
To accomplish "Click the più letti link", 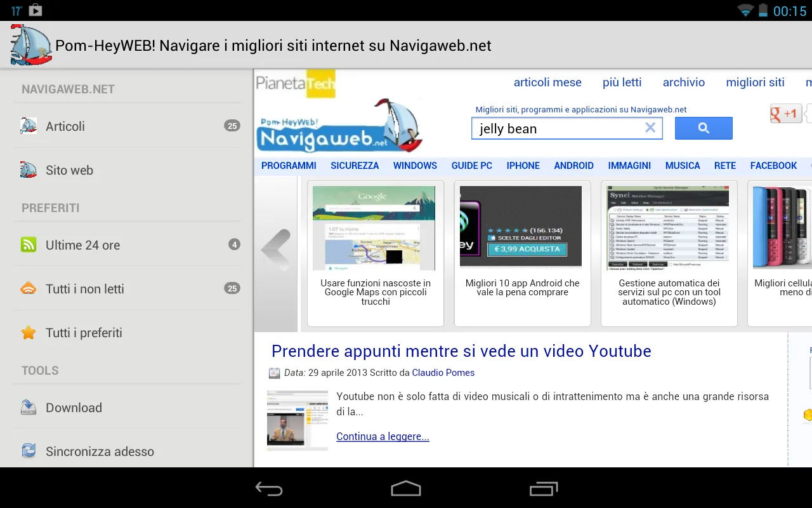I will point(622,83).
